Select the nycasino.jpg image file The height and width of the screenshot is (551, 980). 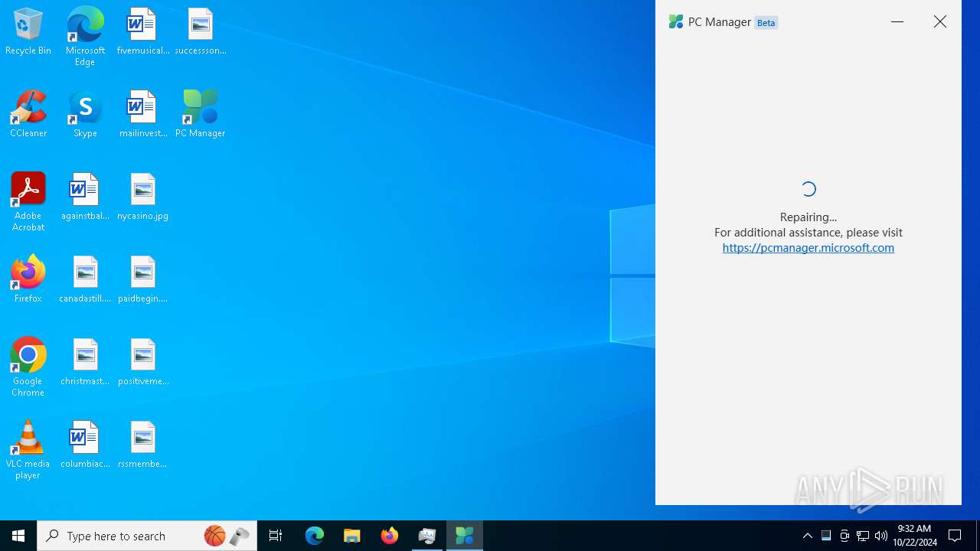click(142, 197)
